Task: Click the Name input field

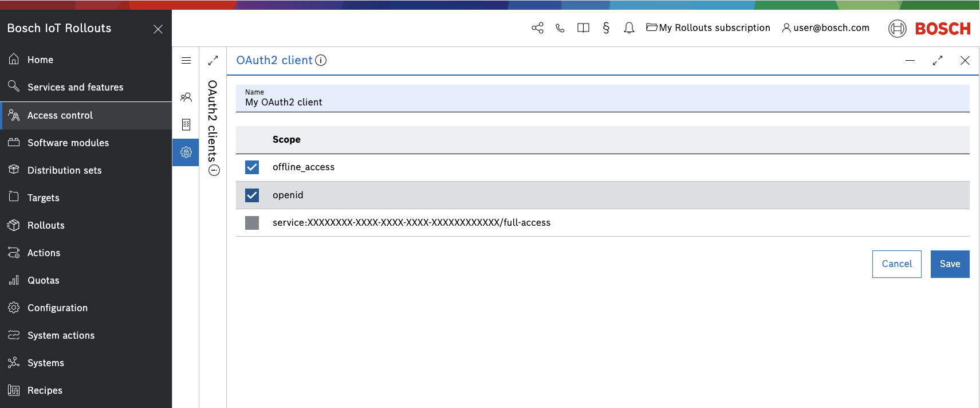Action: pyautogui.click(x=602, y=102)
